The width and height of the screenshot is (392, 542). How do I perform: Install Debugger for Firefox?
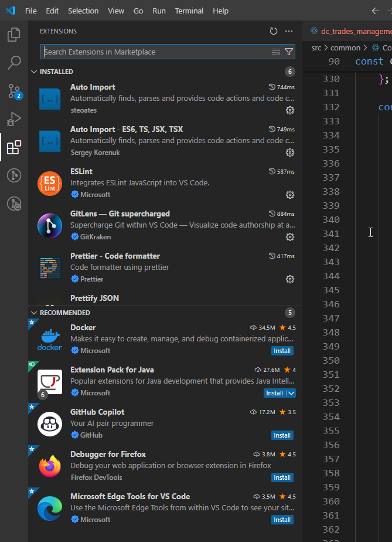282,477
